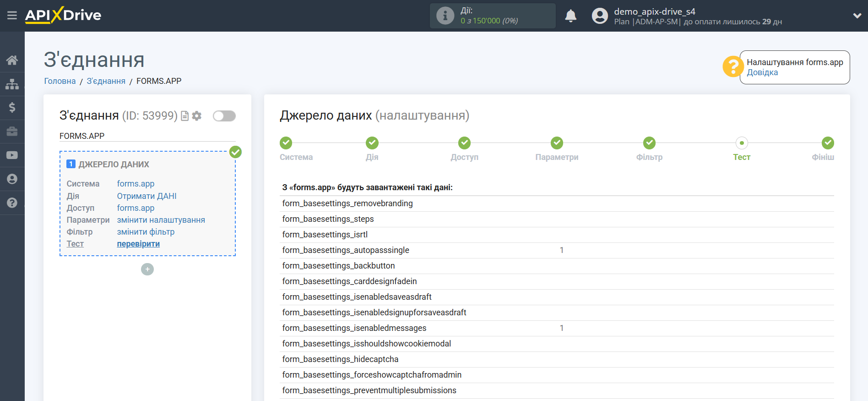Click the actions counter 0 з 150'000
This screenshot has height=401, width=868.
pos(489,21)
